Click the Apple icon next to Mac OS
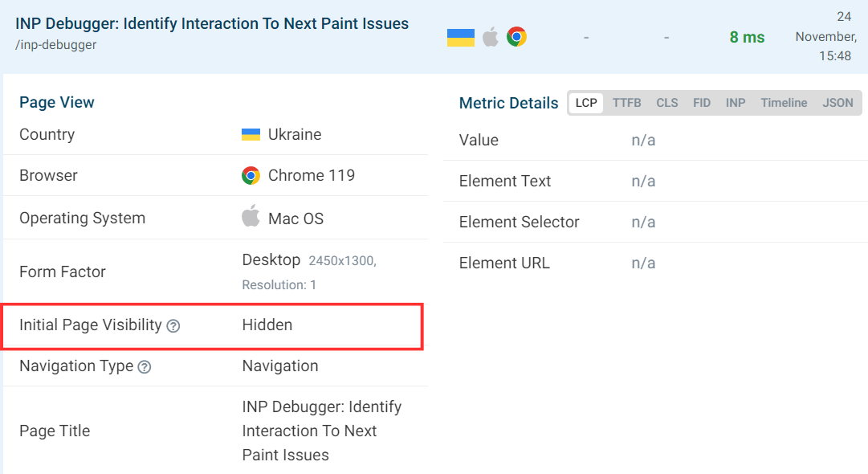The height and width of the screenshot is (474, 868). point(251,217)
